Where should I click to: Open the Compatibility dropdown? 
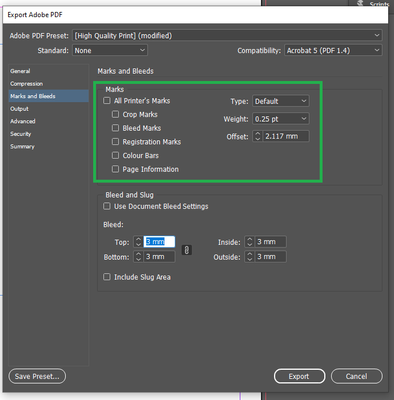tap(333, 50)
